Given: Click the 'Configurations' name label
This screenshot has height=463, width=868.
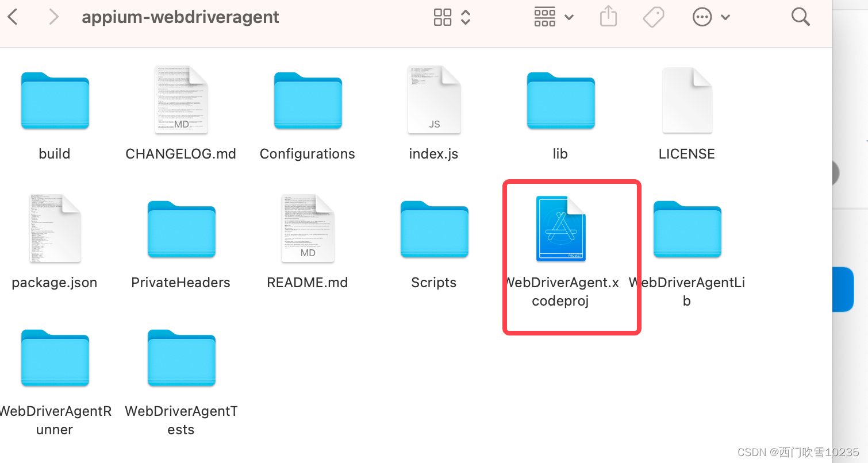Looking at the screenshot, I should [308, 154].
